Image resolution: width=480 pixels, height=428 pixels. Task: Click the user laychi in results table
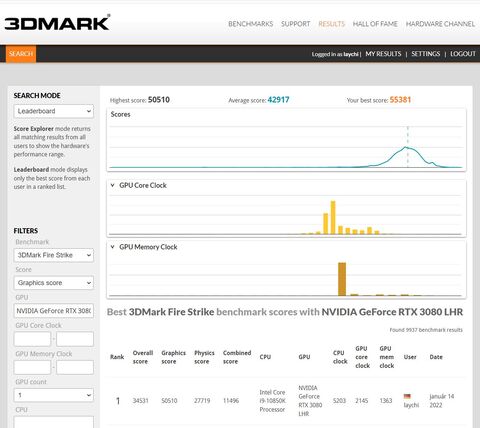click(411, 405)
